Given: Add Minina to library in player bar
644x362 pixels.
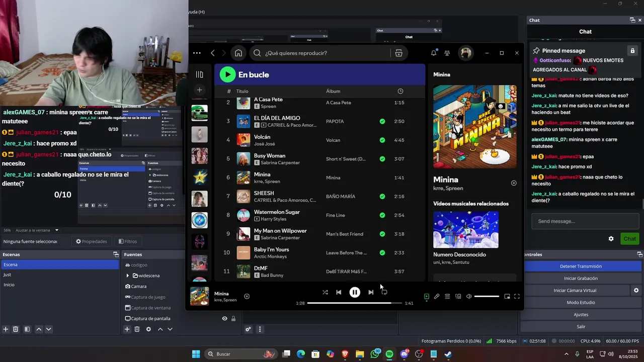Looking at the screenshot, I should (x=247, y=296).
